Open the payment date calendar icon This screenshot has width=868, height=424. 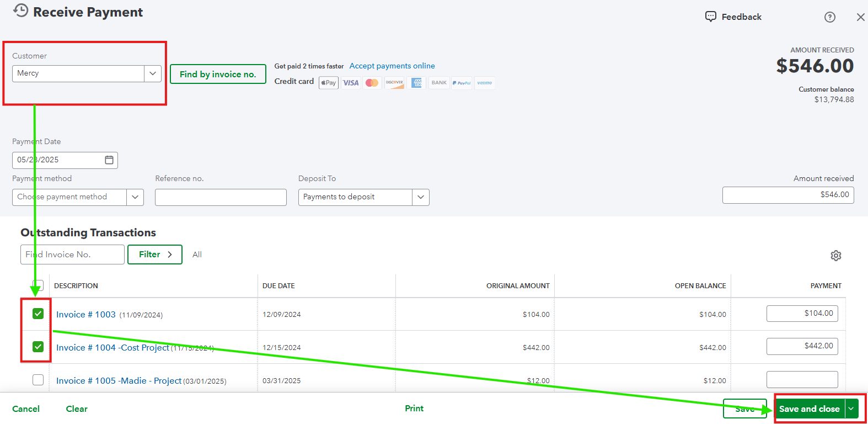tap(109, 160)
